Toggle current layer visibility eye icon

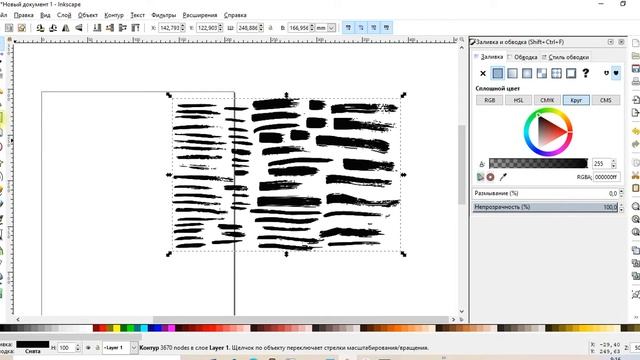[88, 348]
